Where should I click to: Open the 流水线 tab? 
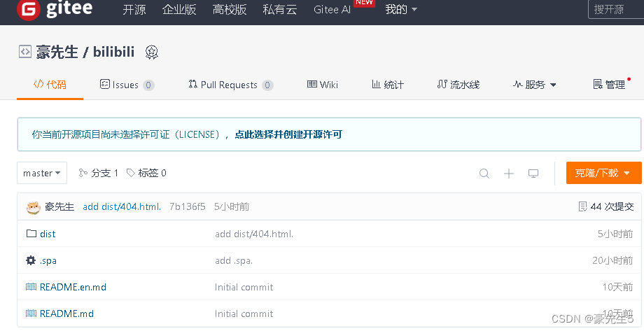(458, 85)
